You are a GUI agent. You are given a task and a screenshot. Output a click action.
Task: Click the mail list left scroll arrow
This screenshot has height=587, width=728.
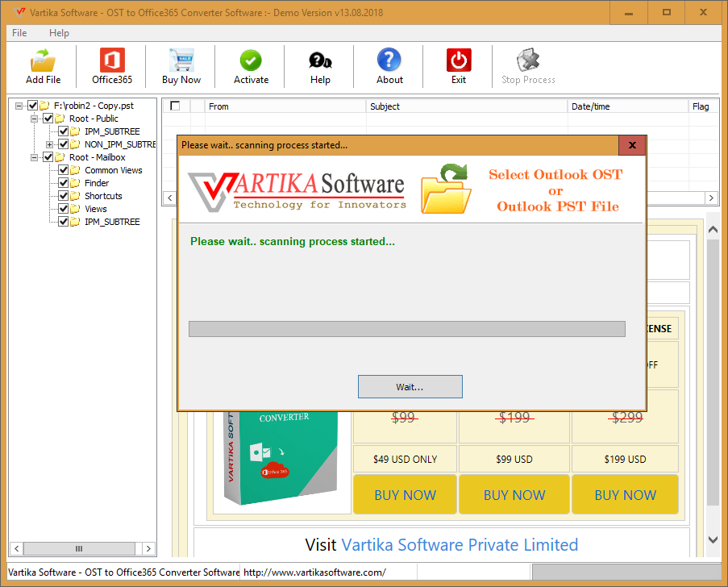tap(170, 198)
